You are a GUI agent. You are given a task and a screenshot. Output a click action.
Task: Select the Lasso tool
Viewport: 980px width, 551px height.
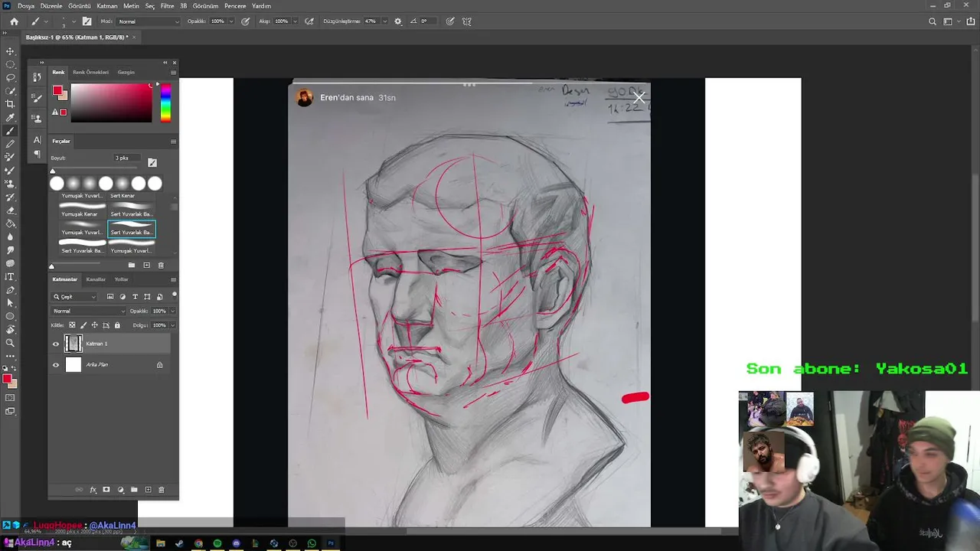coord(10,77)
